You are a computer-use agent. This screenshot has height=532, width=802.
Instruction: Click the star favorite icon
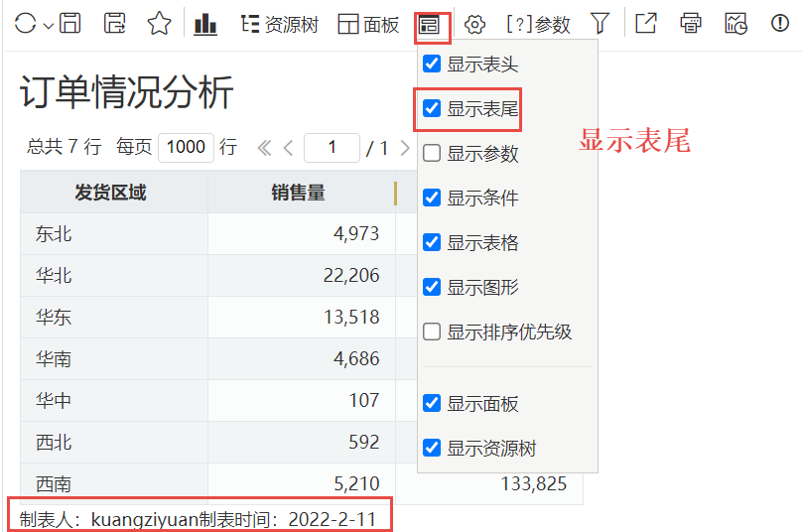pyautogui.click(x=159, y=24)
